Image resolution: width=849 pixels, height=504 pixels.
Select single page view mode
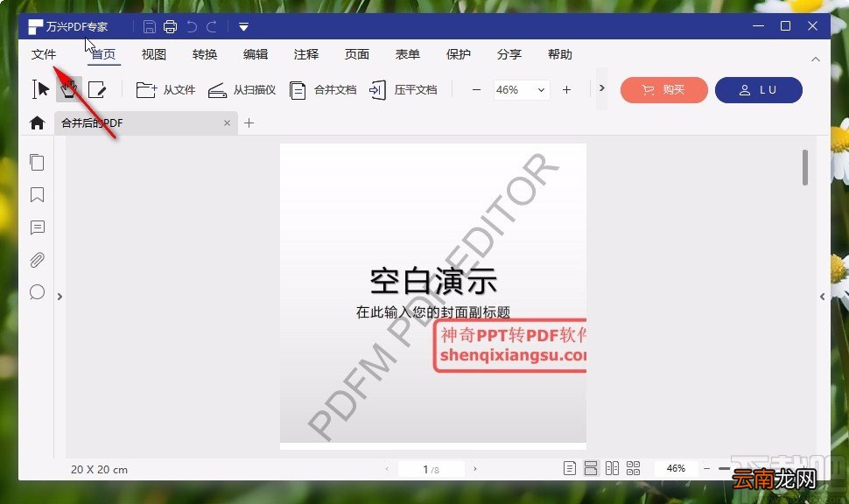pyautogui.click(x=570, y=468)
